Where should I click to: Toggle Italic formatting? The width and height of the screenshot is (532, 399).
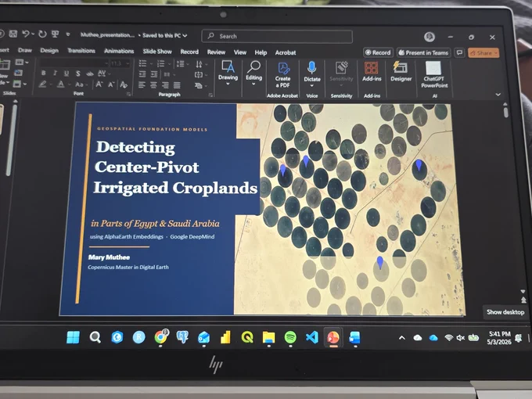55,73
